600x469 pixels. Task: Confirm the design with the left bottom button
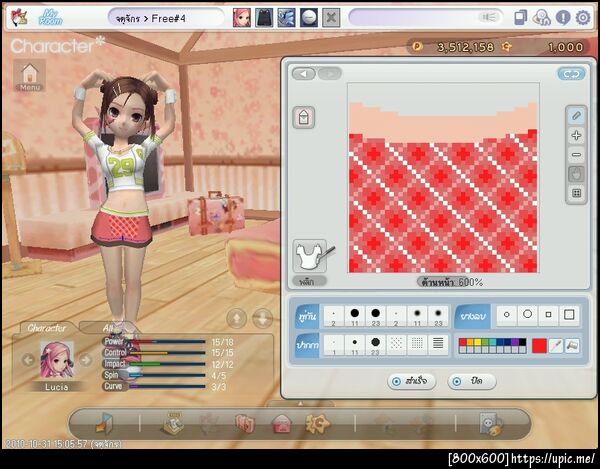click(411, 381)
